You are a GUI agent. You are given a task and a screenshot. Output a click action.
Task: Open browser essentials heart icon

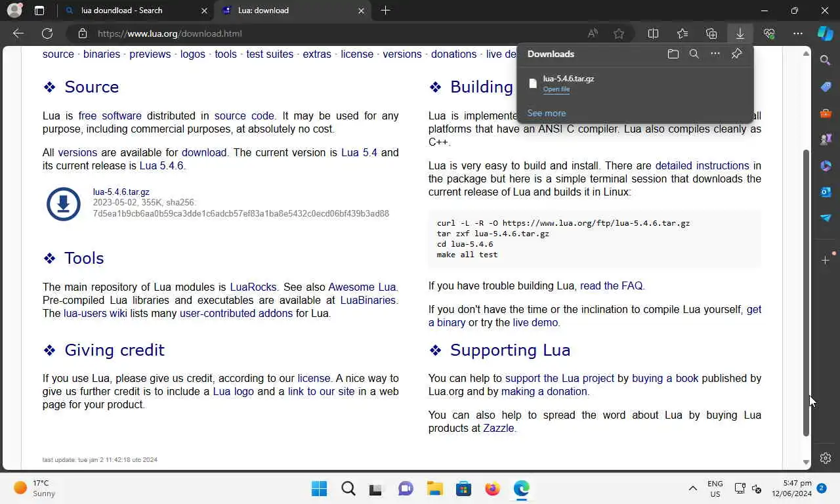pyautogui.click(x=769, y=33)
